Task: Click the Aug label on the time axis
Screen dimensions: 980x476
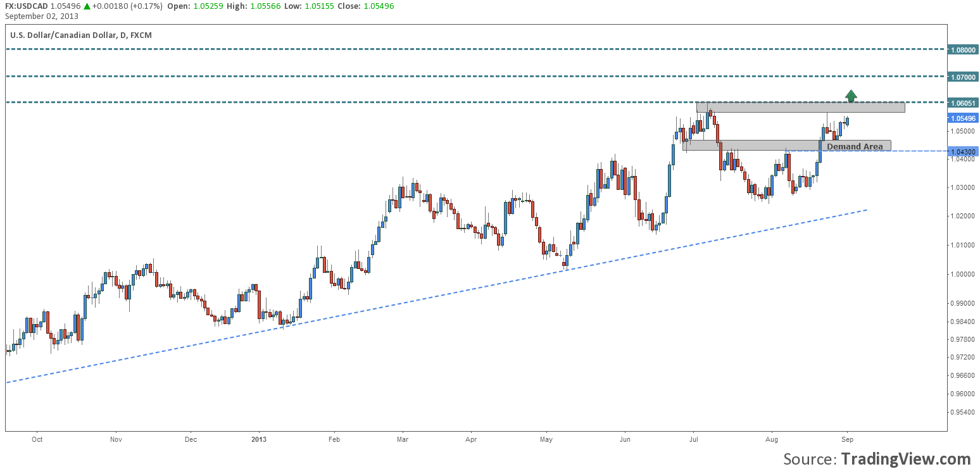Action: tap(772, 439)
